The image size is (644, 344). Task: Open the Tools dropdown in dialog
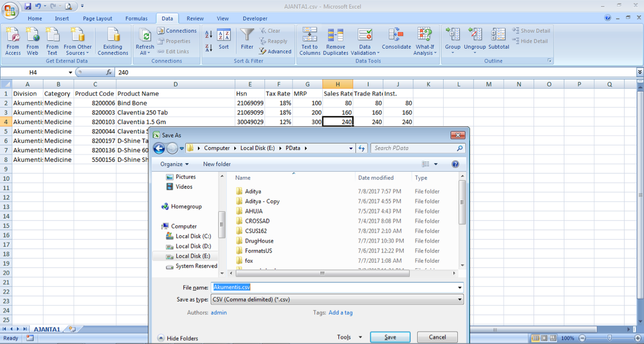coord(350,337)
